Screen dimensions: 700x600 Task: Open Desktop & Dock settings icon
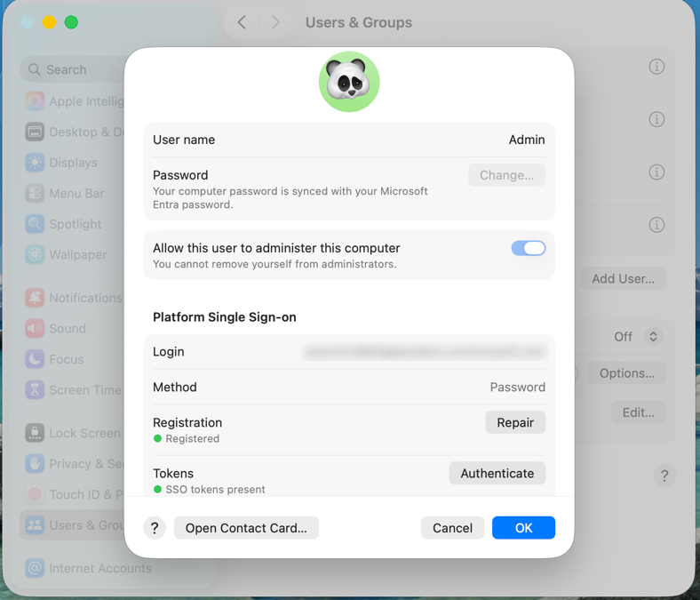35,132
